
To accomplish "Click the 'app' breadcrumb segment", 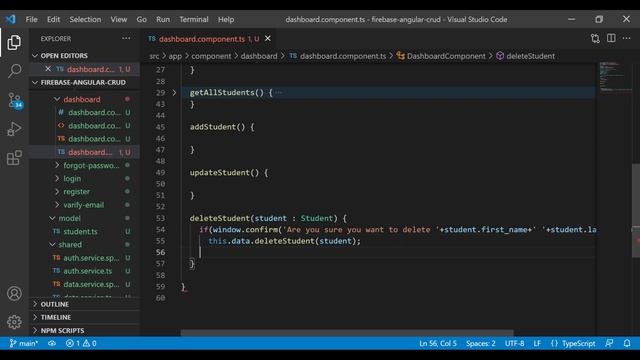I will coord(175,56).
